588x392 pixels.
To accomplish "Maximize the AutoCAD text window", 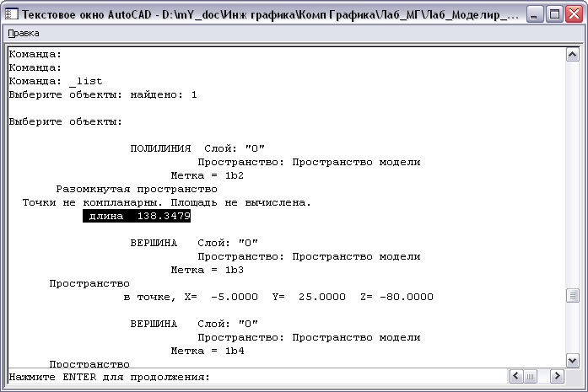I will (554, 14).
